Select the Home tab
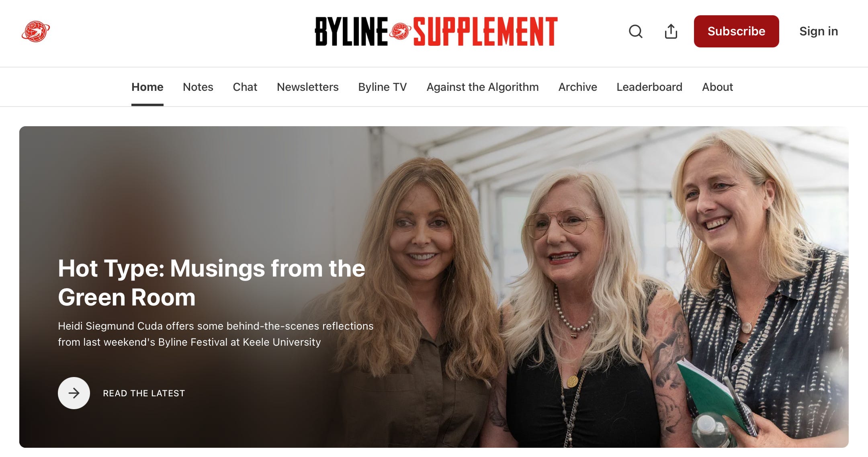This screenshot has height=457, width=868. (x=147, y=87)
